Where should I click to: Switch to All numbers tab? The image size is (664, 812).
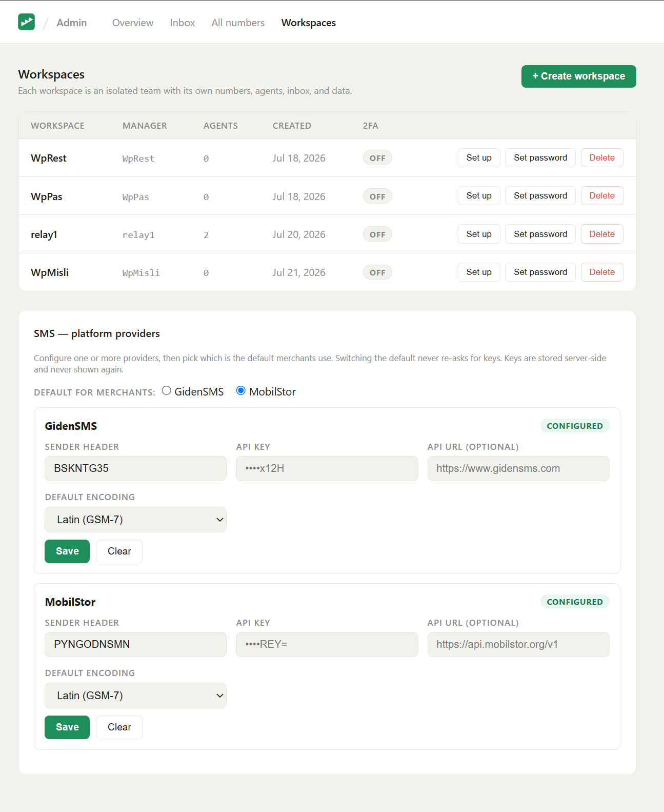coord(238,23)
